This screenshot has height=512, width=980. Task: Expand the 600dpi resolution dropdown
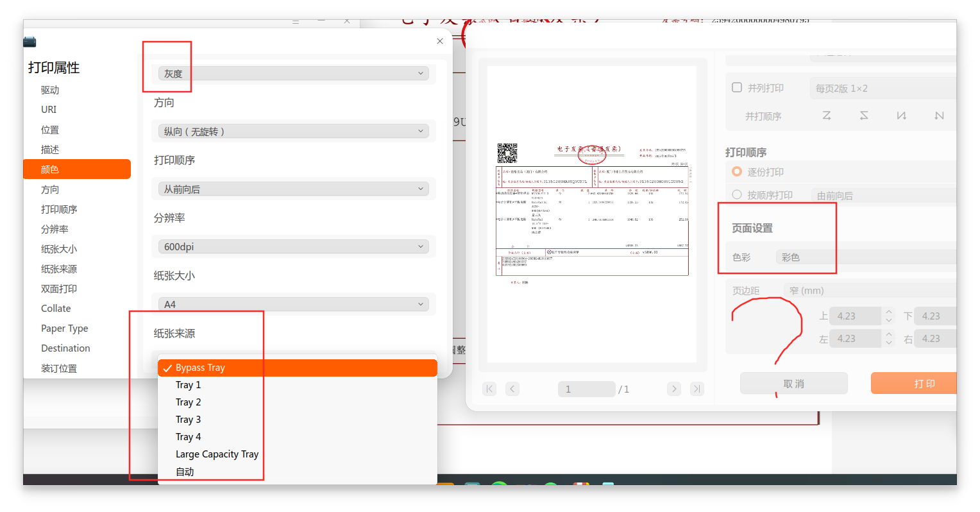click(x=294, y=246)
